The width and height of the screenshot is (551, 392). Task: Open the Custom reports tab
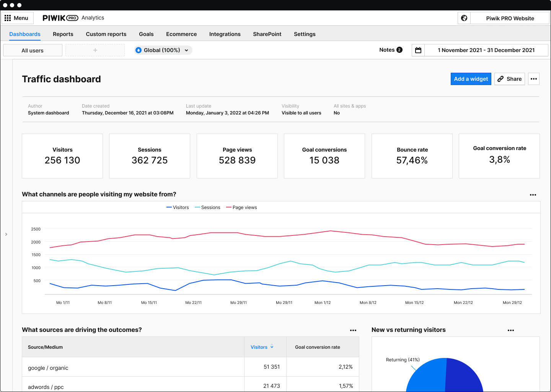point(106,34)
